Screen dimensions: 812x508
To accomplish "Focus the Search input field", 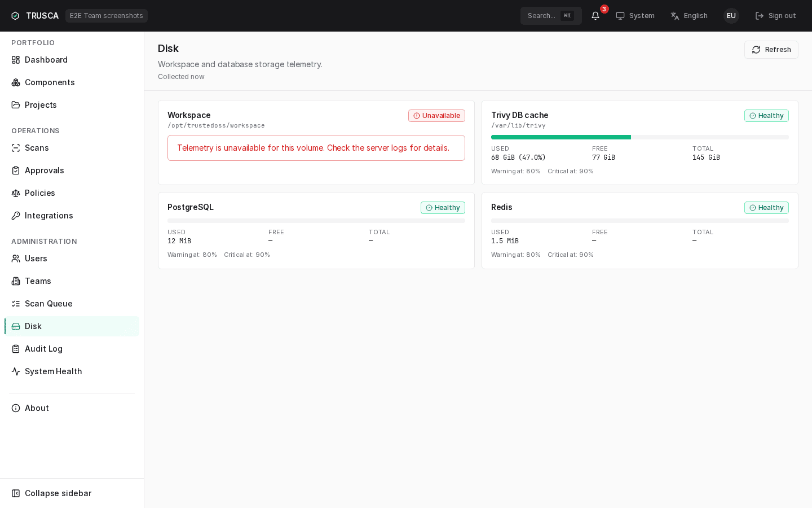I will point(551,16).
